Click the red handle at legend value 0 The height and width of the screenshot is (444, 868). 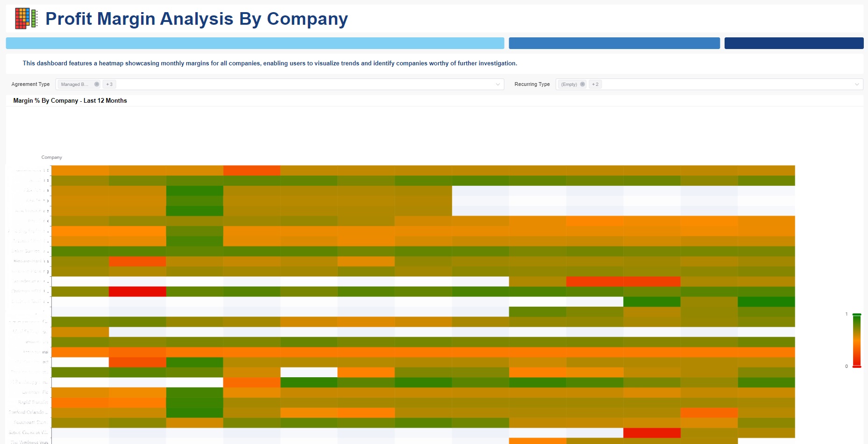[857, 366]
